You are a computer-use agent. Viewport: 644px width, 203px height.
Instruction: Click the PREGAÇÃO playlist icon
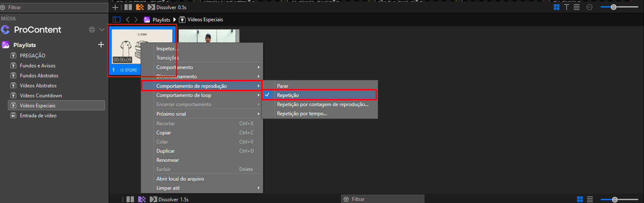(13, 55)
